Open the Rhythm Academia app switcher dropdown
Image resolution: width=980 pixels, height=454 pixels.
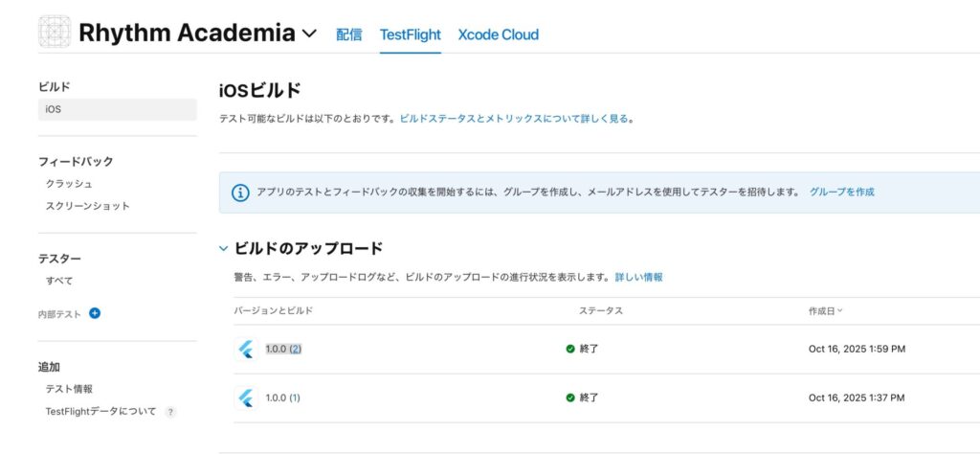coord(309,34)
